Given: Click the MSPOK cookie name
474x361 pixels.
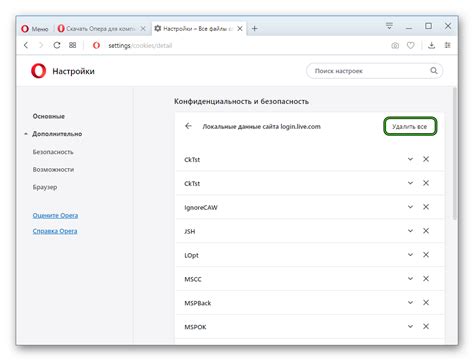Looking at the screenshot, I should coord(195,327).
